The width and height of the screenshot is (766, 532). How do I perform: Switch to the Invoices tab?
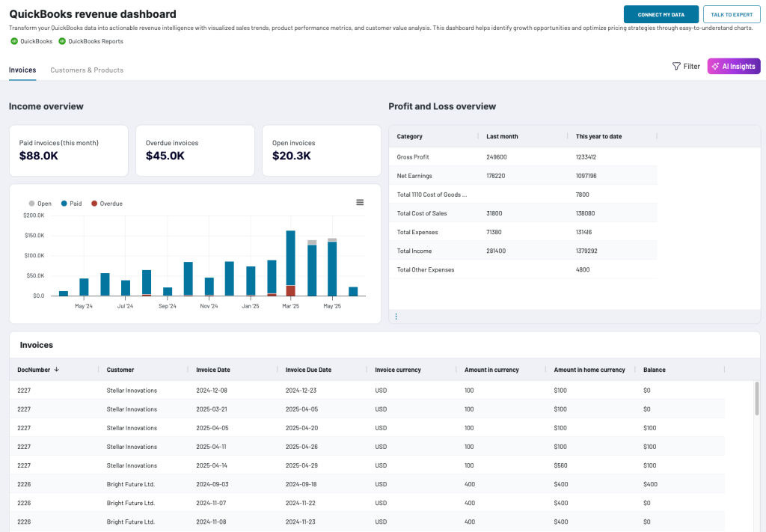point(22,70)
